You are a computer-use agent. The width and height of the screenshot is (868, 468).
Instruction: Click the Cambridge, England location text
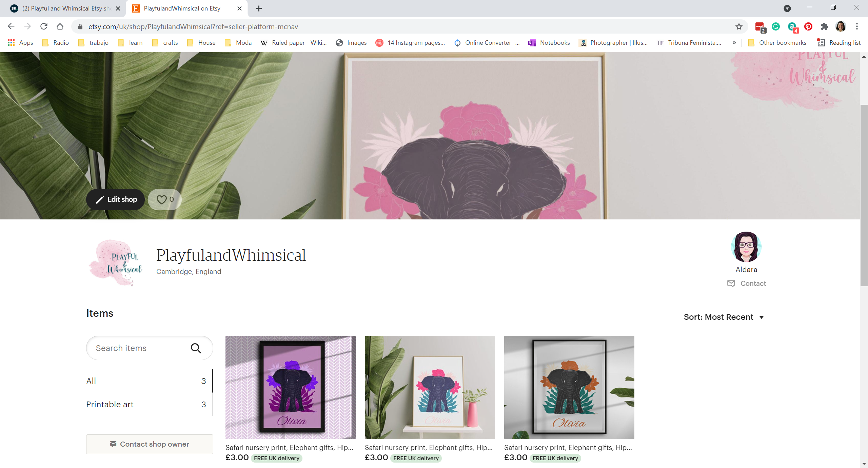(x=189, y=272)
